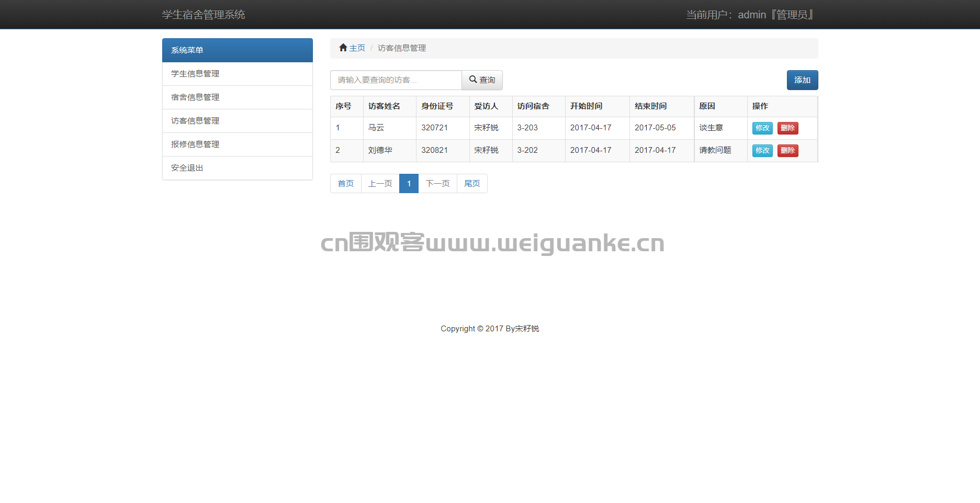Image resolution: width=980 pixels, height=503 pixels.
Task: Click the 查询 search button
Action: [482, 80]
